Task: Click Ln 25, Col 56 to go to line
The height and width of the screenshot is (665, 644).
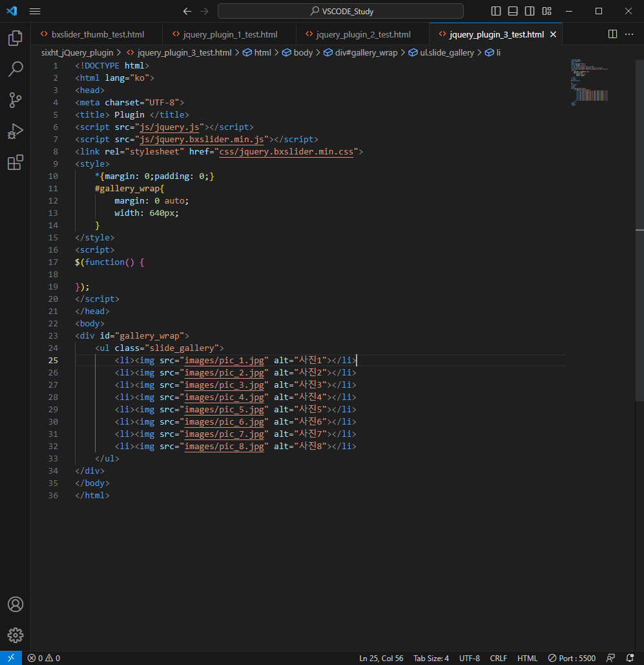Action: click(x=381, y=658)
